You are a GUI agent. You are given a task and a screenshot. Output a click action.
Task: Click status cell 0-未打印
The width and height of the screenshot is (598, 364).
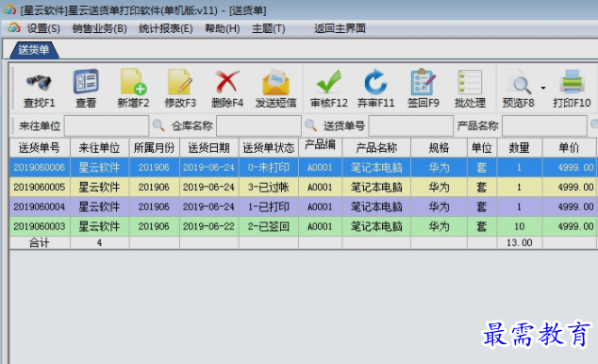(269, 167)
